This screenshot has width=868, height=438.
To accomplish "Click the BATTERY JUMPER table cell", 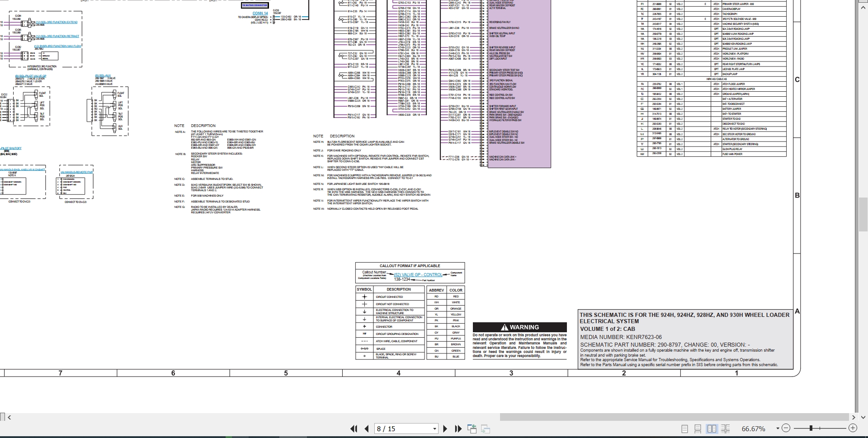I will (x=754, y=109).
